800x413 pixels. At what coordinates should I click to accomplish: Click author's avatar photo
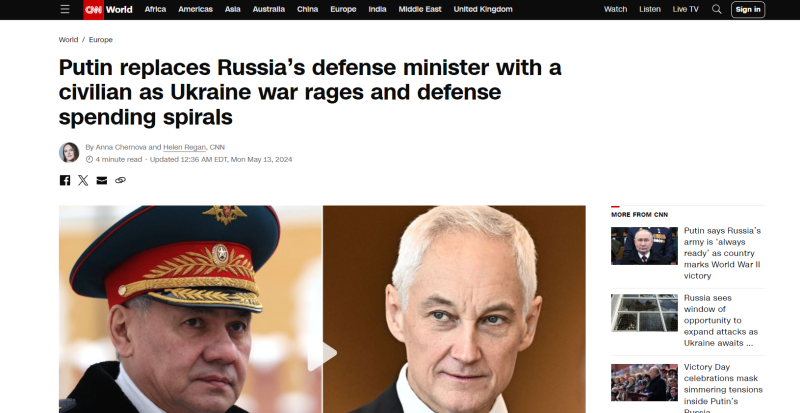[x=69, y=153]
